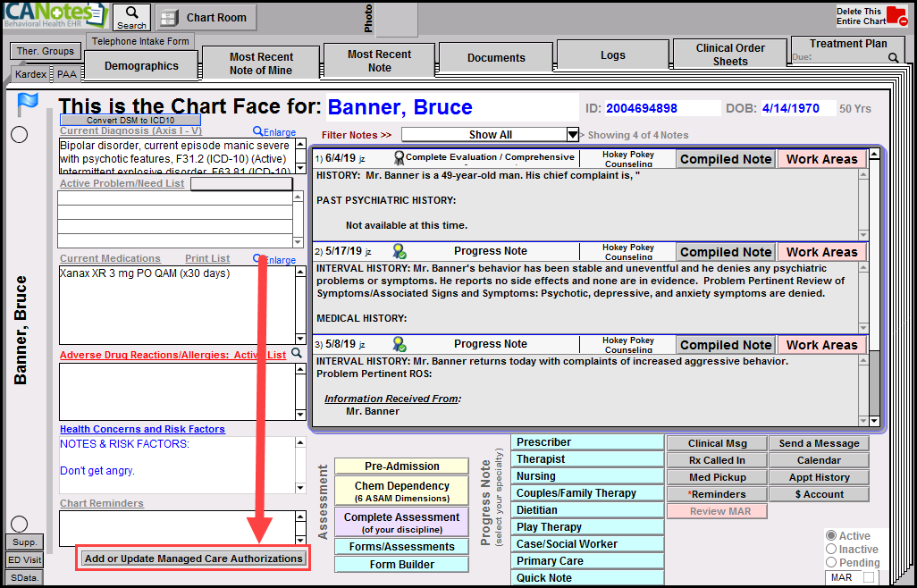Click the signed-note icon on the 5/17/19 Progress Note
This screenshot has width=917, height=588.
coord(400,251)
